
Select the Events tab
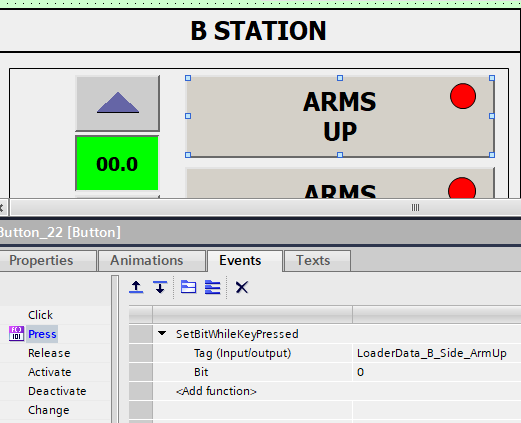(240, 260)
